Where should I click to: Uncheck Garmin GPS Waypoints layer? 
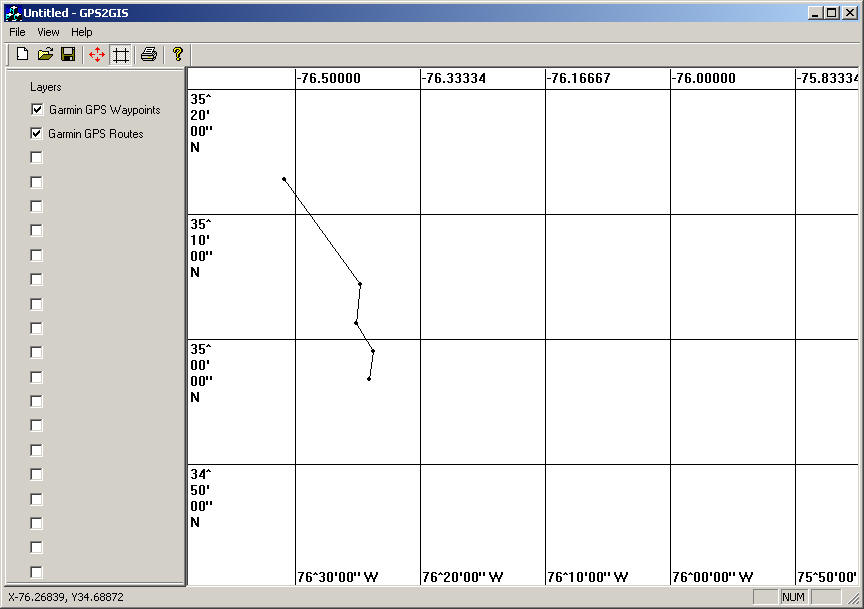(37, 109)
